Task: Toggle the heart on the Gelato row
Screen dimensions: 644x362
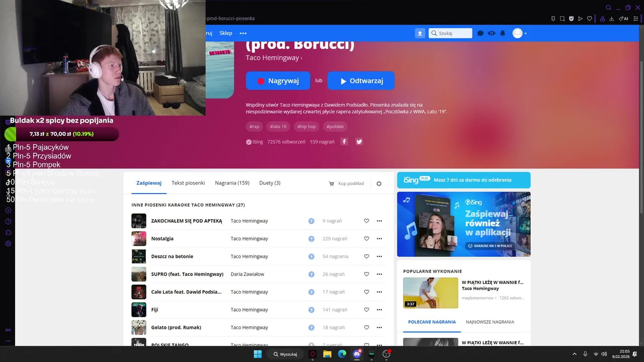Action: click(x=366, y=327)
